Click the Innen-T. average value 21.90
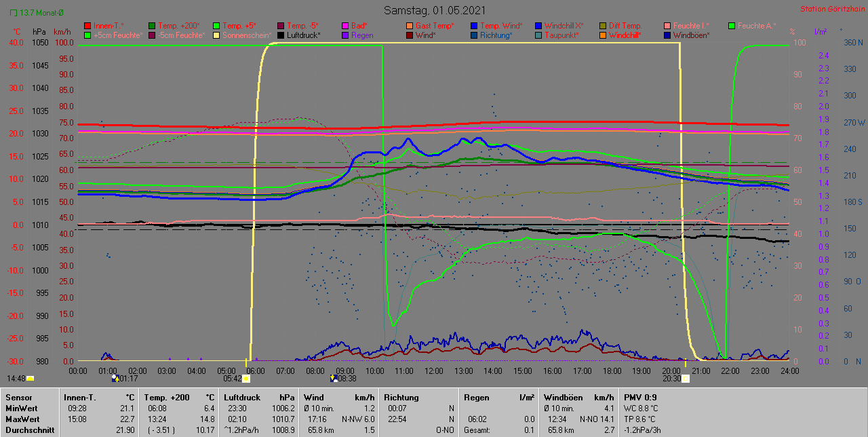The height and width of the screenshot is (437, 868). 125,430
